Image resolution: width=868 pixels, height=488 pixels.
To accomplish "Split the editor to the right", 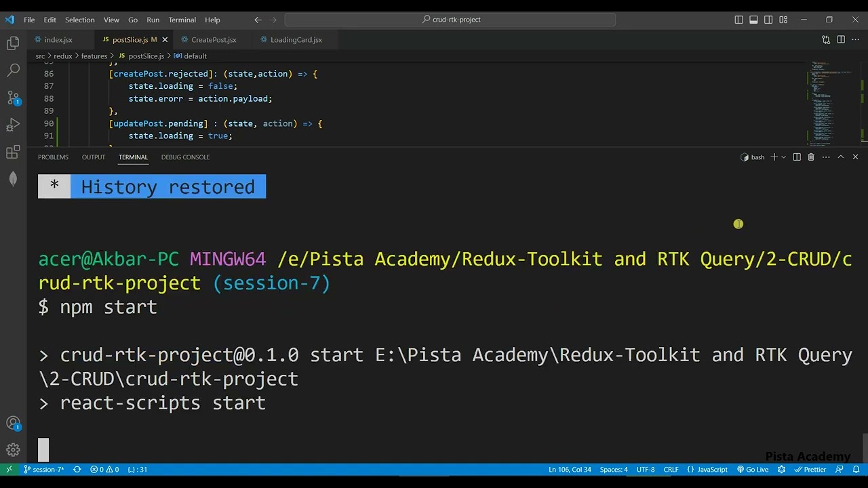I will pos(841,40).
